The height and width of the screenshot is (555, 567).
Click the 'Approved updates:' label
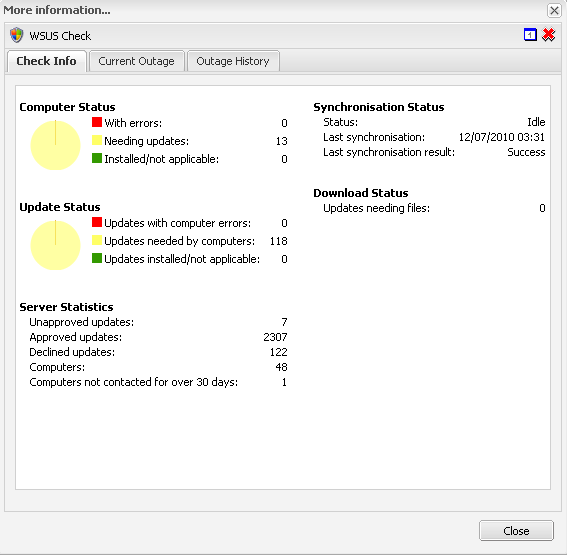(76, 337)
